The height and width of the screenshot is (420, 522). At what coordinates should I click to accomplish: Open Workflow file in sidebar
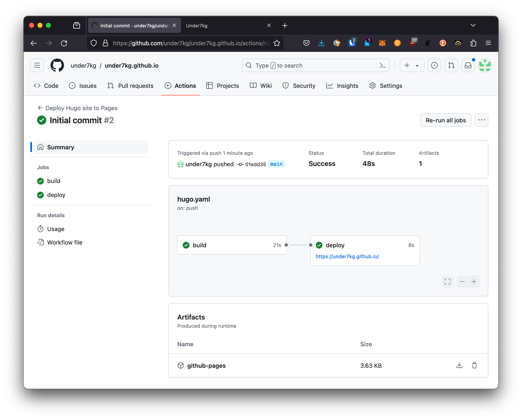[x=60, y=242]
